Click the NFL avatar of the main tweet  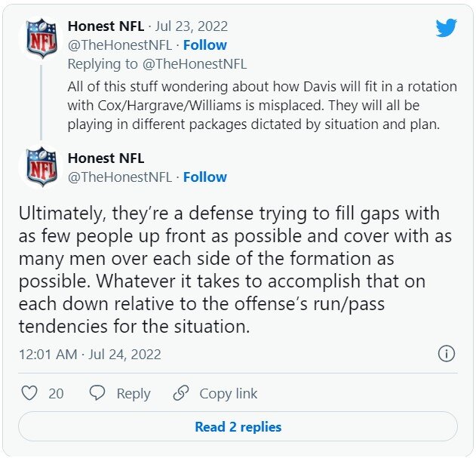tap(41, 168)
